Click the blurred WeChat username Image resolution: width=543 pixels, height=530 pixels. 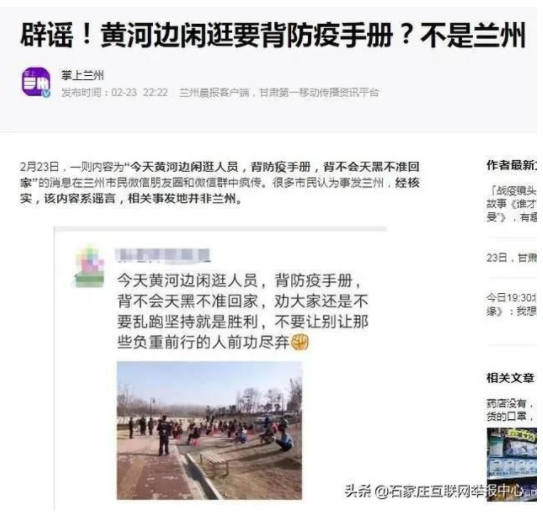[x=163, y=255]
